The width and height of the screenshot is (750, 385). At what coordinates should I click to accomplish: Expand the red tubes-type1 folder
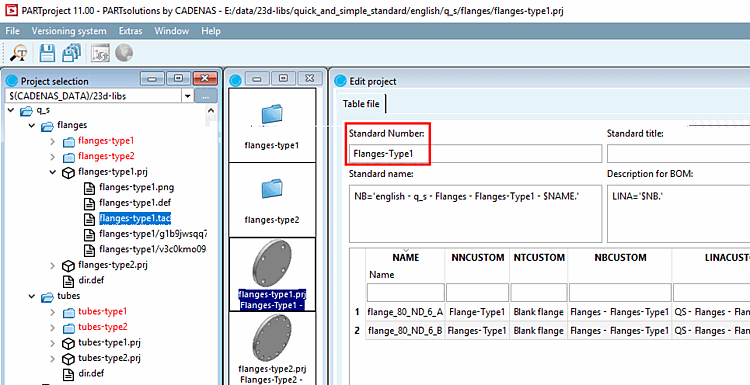[53, 312]
